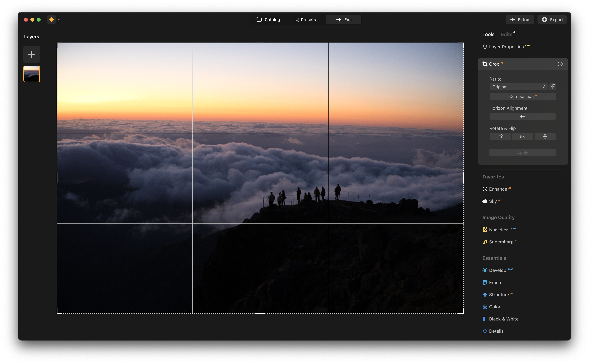
Task: Open the Ratio dropdown showing Original
Action: [x=518, y=87]
